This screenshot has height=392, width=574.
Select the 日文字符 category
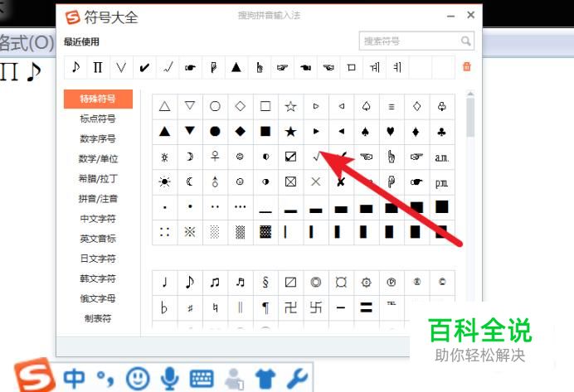[98, 259]
